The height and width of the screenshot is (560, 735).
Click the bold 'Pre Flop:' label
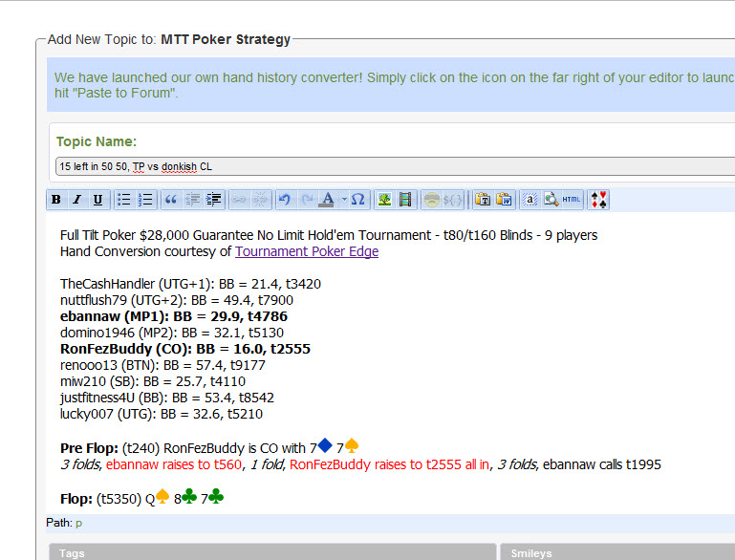[89, 448]
